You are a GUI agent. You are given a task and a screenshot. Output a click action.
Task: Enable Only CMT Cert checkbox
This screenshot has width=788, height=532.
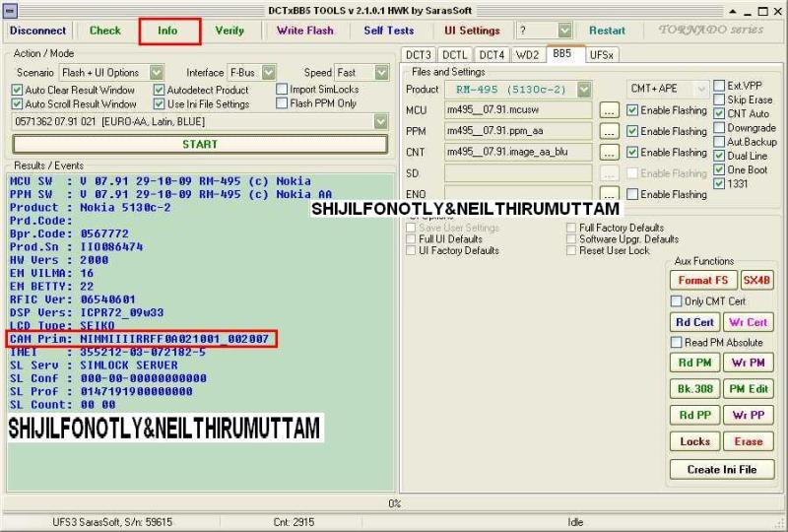click(676, 301)
